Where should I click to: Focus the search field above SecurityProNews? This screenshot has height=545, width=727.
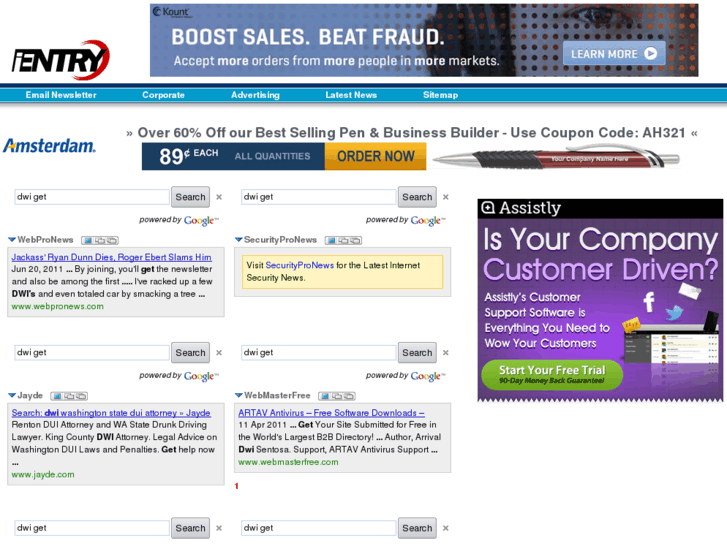tap(319, 197)
